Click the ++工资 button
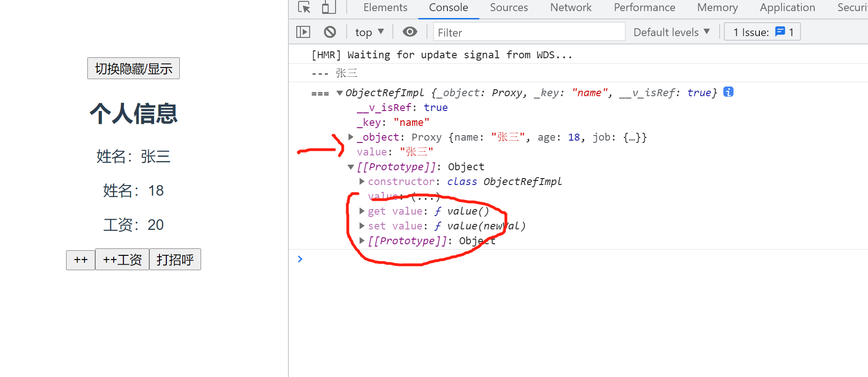Image resolution: width=868 pixels, height=377 pixels. (122, 260)
